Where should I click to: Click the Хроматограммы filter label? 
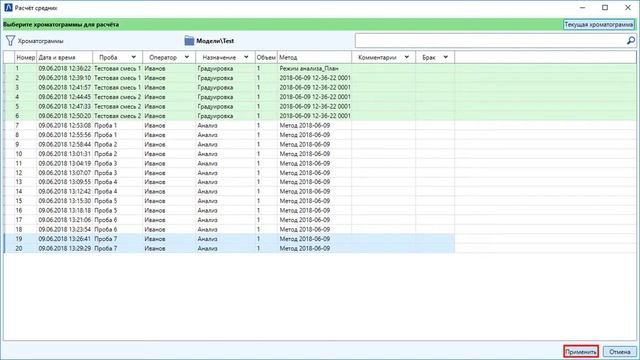40,41
